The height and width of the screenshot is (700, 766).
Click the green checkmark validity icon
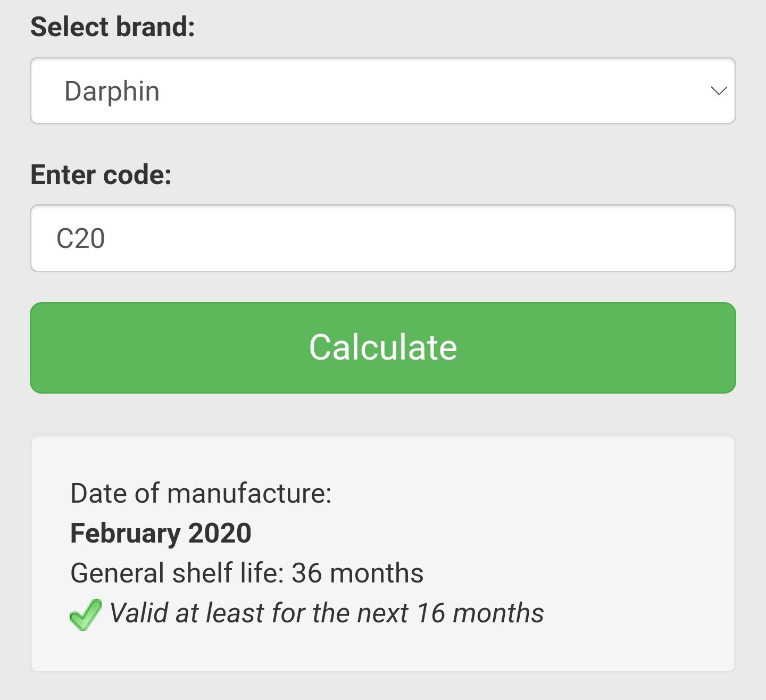[x=85, y=614]
